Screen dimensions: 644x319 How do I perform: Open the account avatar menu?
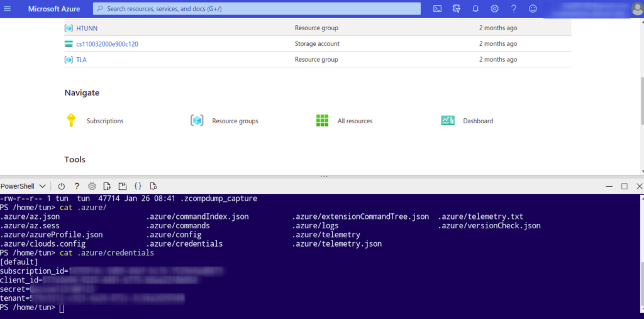(638, 9)
